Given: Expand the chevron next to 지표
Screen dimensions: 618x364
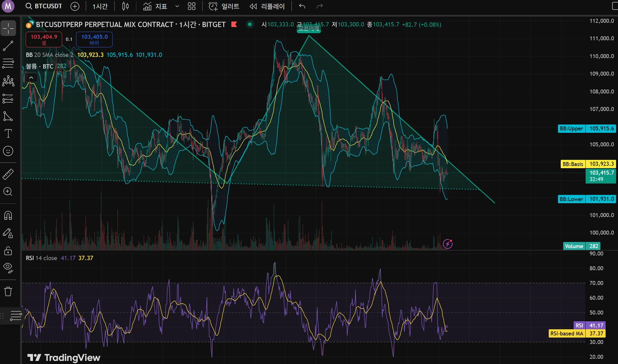Looking at the screenshot, I should 177,6.
